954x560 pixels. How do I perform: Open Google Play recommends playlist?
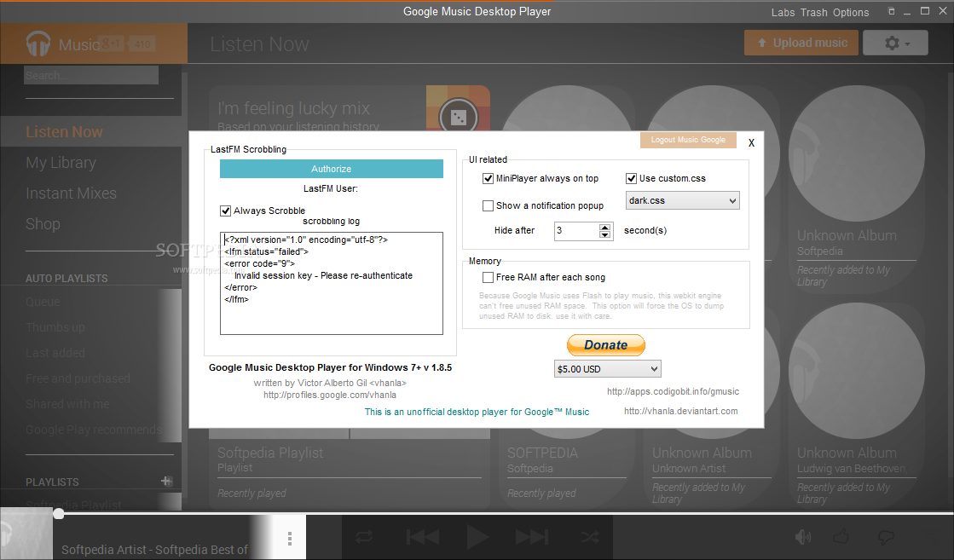point(94,430)
